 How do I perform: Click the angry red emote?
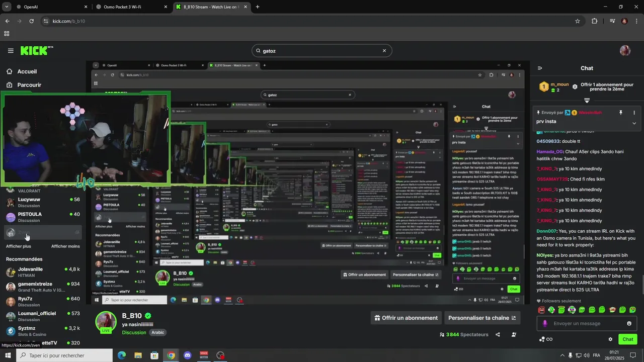pyautogui.click(x=541, y=310)
